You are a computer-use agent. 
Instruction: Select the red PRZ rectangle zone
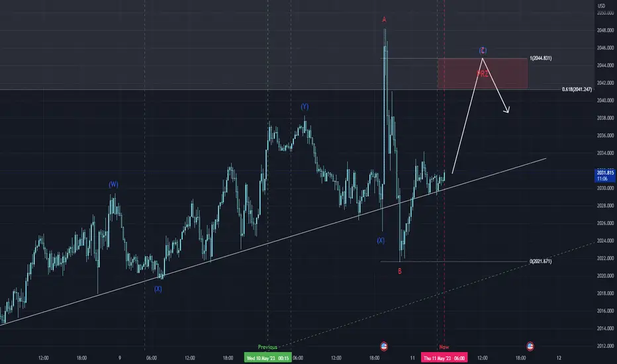point(483,73)
